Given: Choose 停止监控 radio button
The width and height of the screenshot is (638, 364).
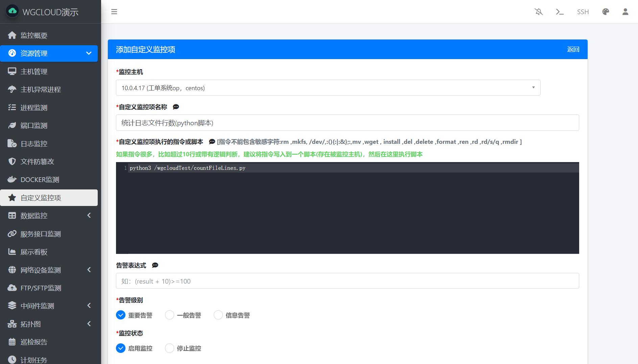Looking at the screenshot, I should tap(169, 348).
